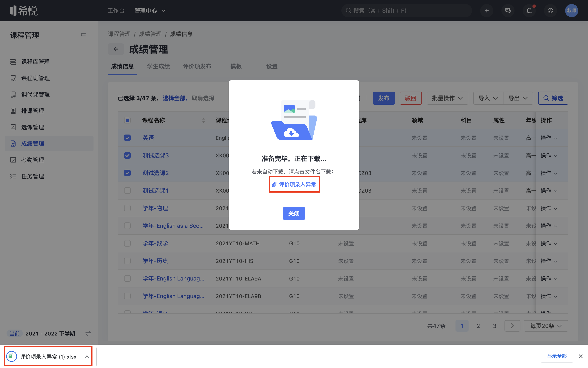Check the 学年-物理 row checkbox
This screenshot has width=588, height=368.
point(127,208)
